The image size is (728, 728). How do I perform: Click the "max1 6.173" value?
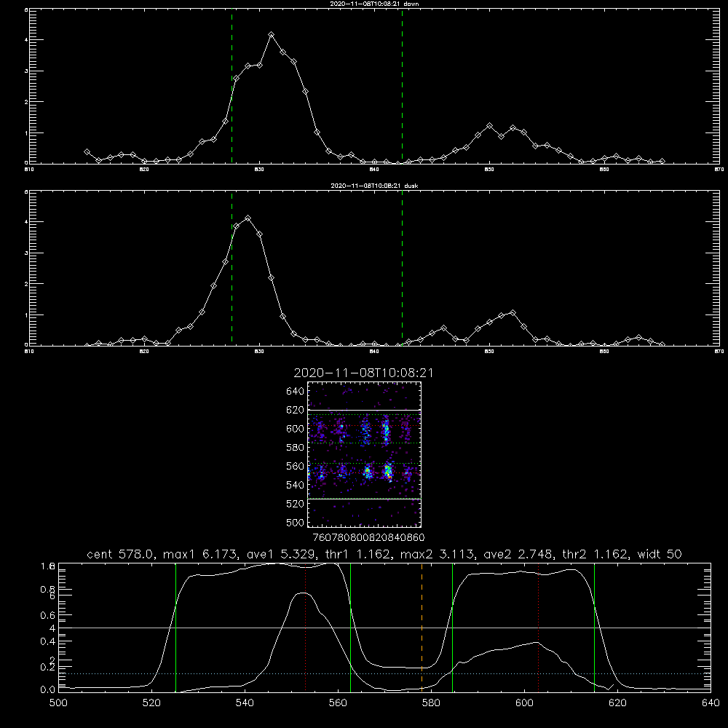coord(202,554)
